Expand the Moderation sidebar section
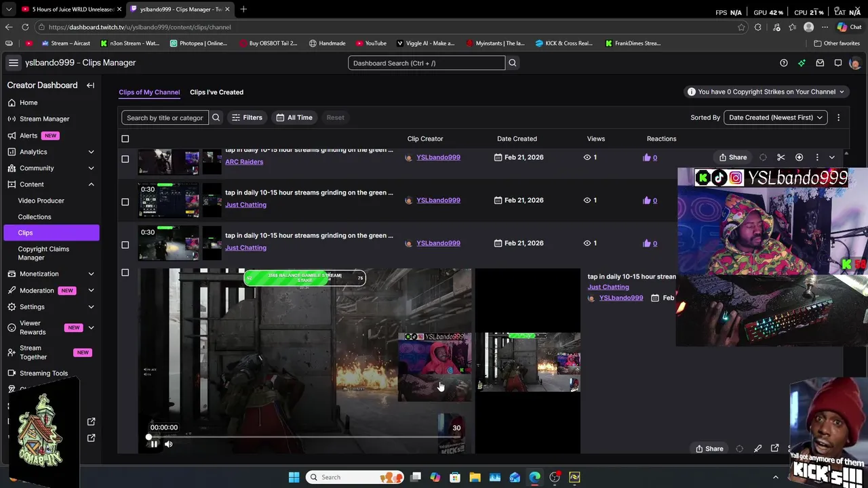Screen dimensions: 868x488 (91, 290)
